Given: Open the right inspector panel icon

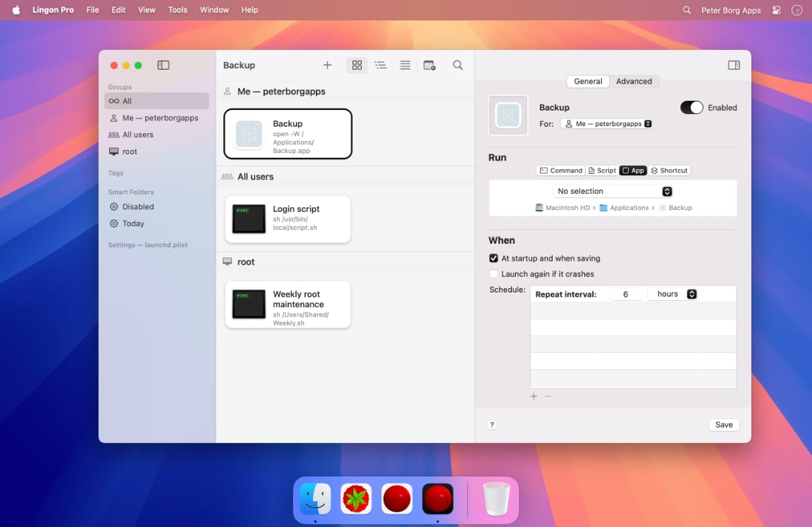Looking at the screenshot, I should point(734,64).
